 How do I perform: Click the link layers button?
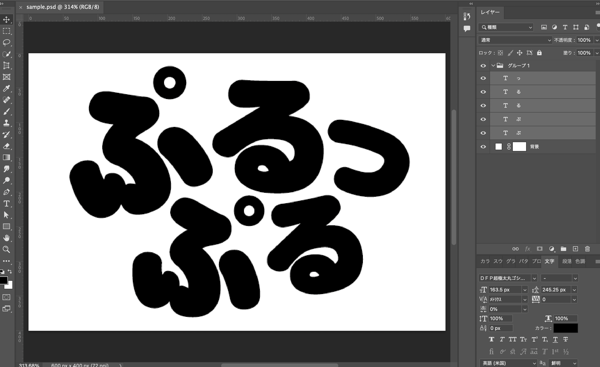coord(515,249)
